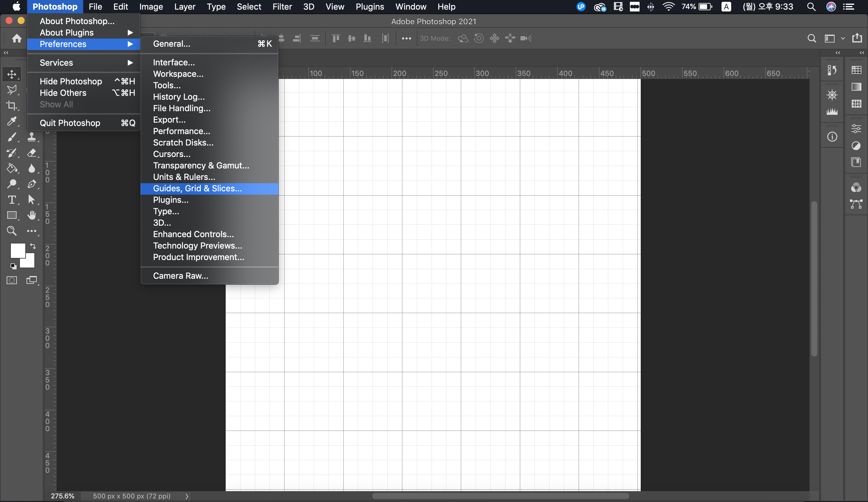Select the Crop tool
This screenshot has height=502, width=868.
[12, 105]
